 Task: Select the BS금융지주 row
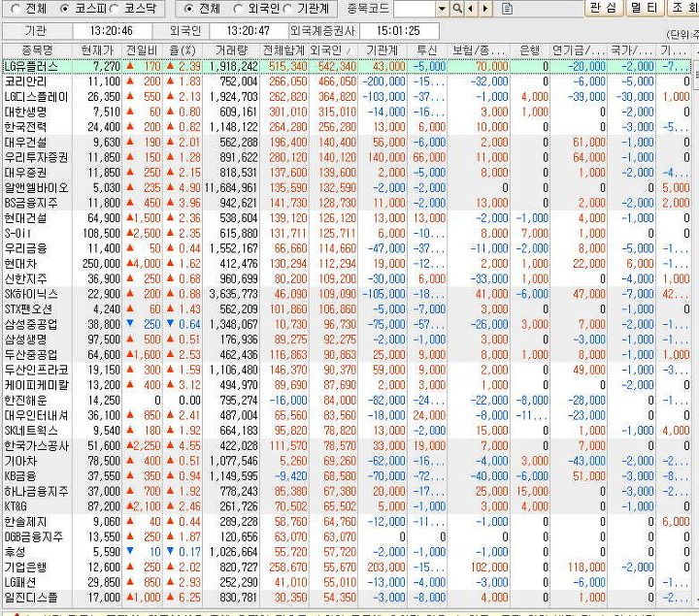(347, 203)
